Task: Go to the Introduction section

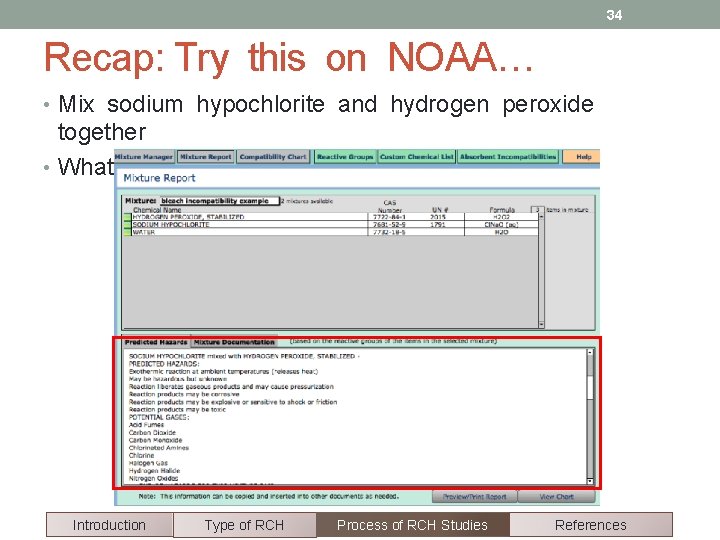Action: [x=109, y=525]
